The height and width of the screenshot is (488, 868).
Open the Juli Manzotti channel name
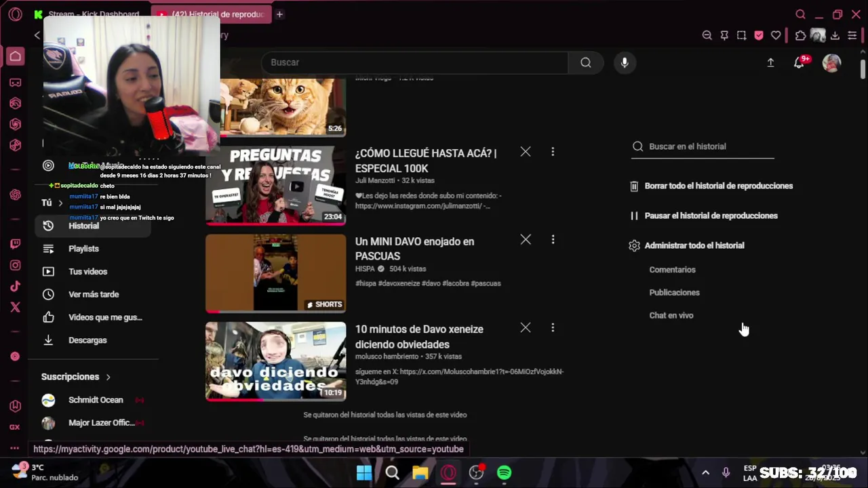[375, 181]
